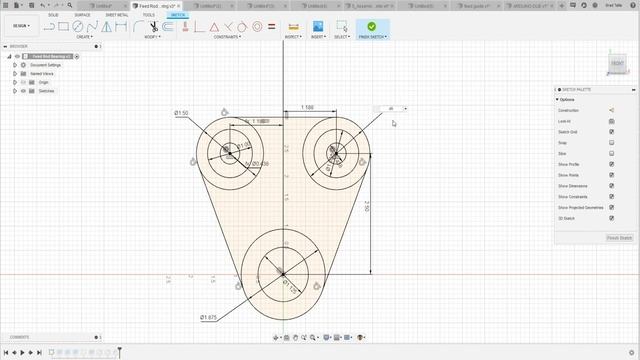Select the Circle sketch tool
The image size is (640, 360).
click(x=78, y=27)
